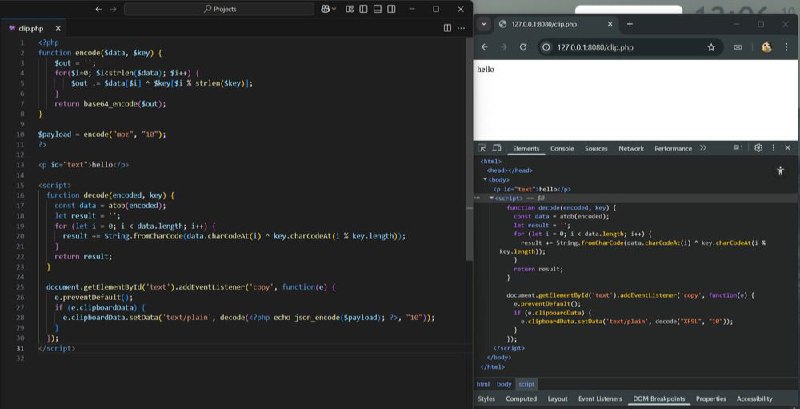Click the hello paragraph on the web page

tap(485, 69)
